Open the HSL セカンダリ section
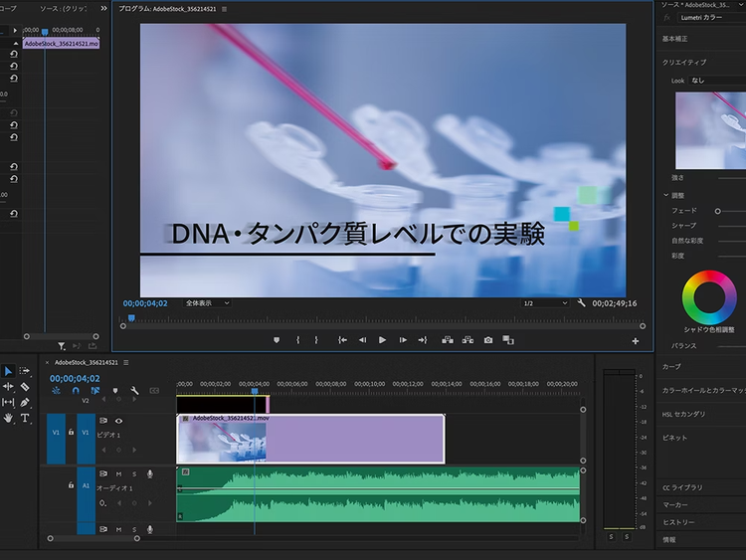Screen dimensions: 746x560 [x=683, y=415]
